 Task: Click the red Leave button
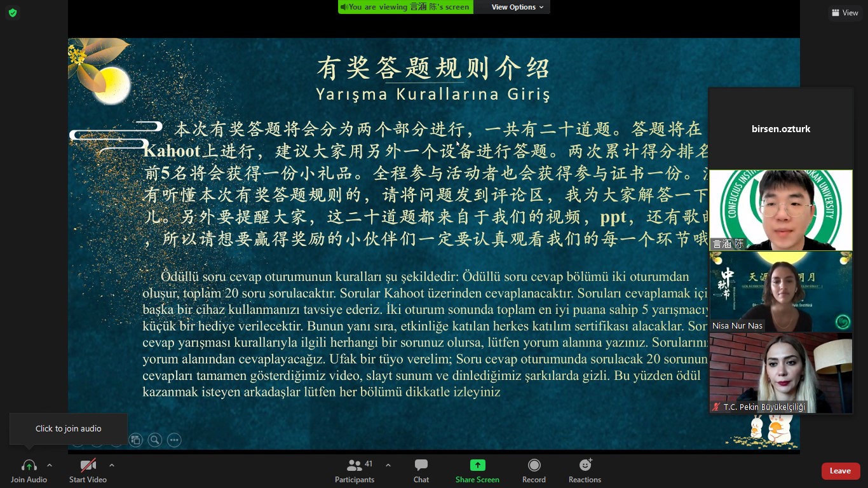pos(840,471)
